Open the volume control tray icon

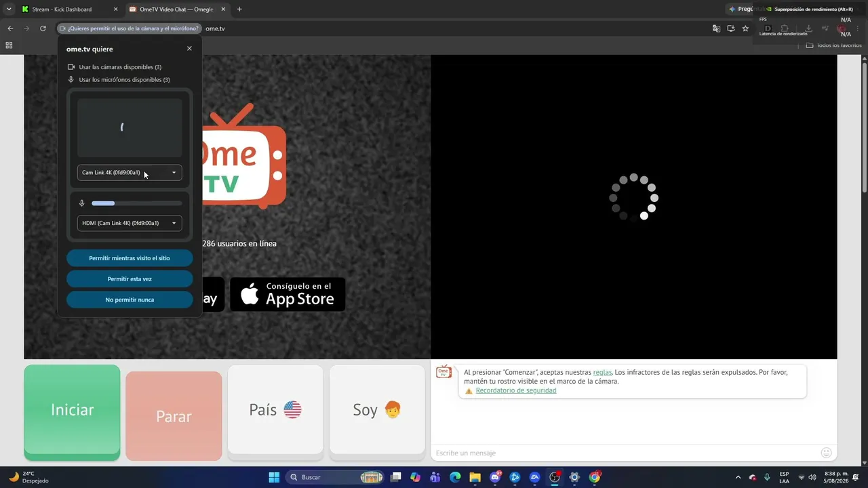pos(812,477)
